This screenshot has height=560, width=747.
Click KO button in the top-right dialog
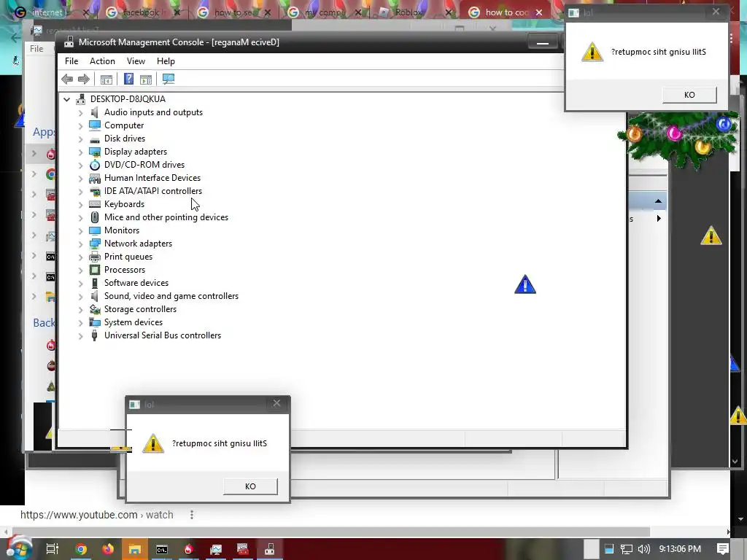coord(689,95)
